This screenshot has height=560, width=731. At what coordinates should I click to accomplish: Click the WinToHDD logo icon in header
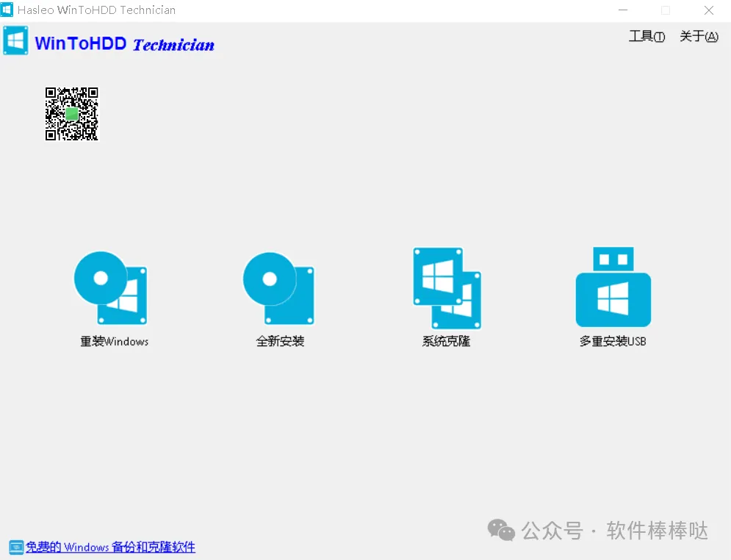[15, 40]
